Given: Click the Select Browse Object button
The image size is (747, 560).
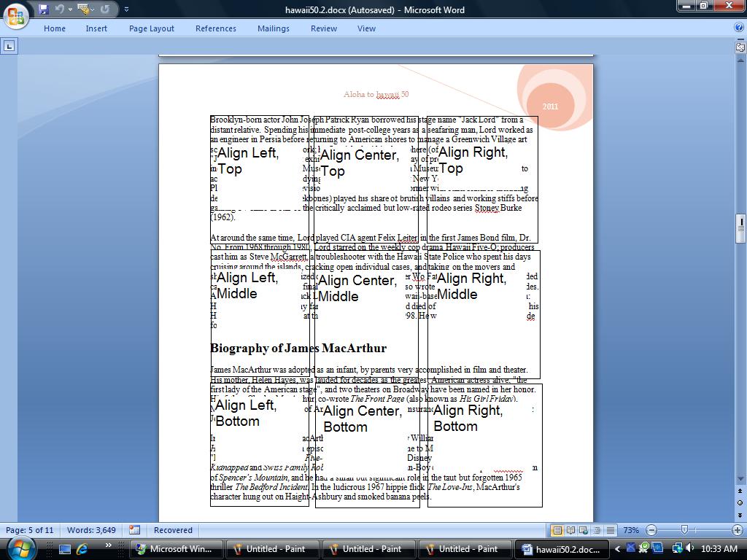Looking at the screenshot, I should [x=740, y=503].
